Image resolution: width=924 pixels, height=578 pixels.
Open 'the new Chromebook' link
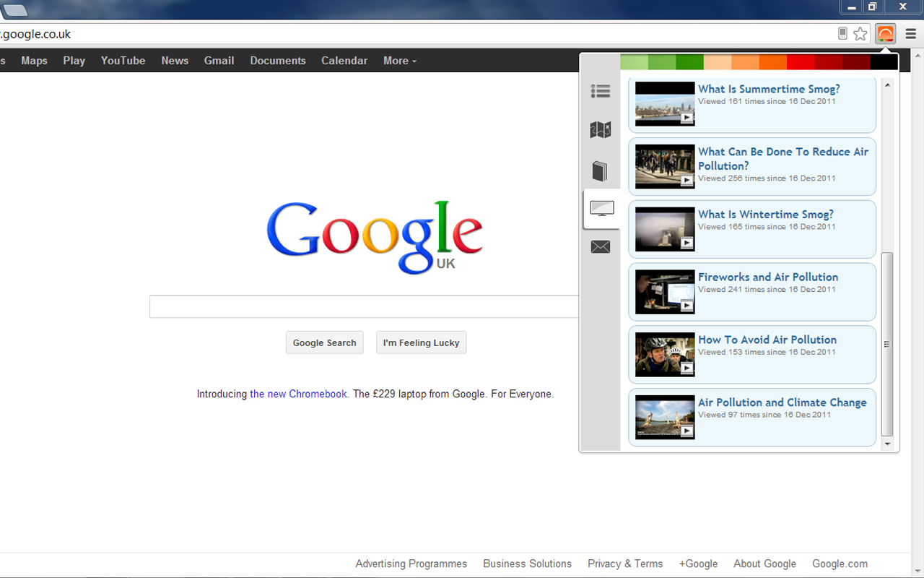pyautogui.click(x=298, y=394)
